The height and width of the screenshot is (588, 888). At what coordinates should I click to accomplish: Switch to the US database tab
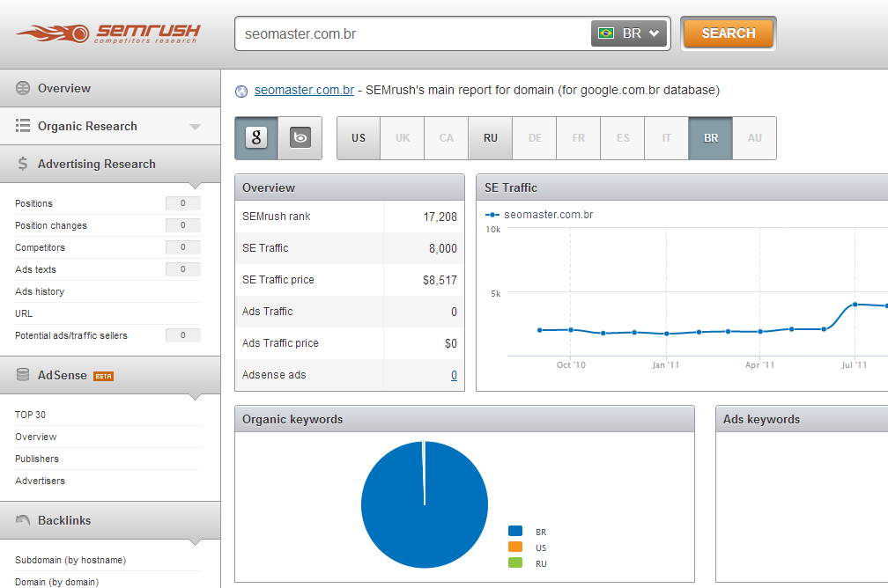click(359, 138)
